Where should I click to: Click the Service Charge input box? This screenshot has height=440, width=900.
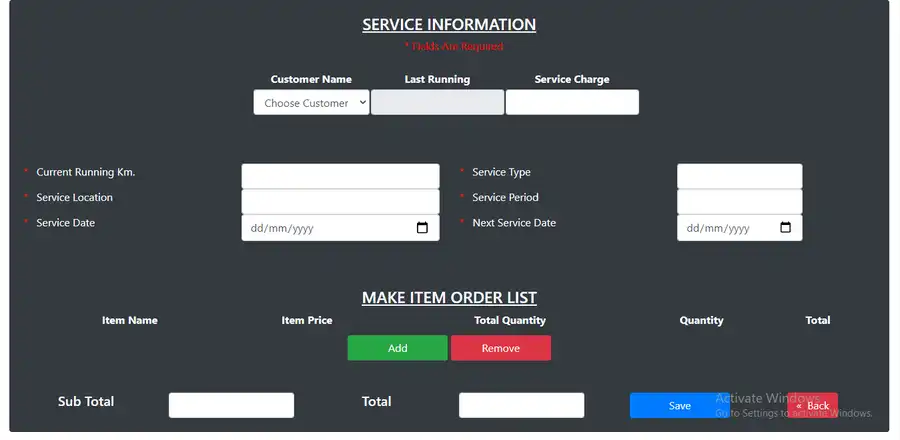pyautogui.click(x=571, y=103)
